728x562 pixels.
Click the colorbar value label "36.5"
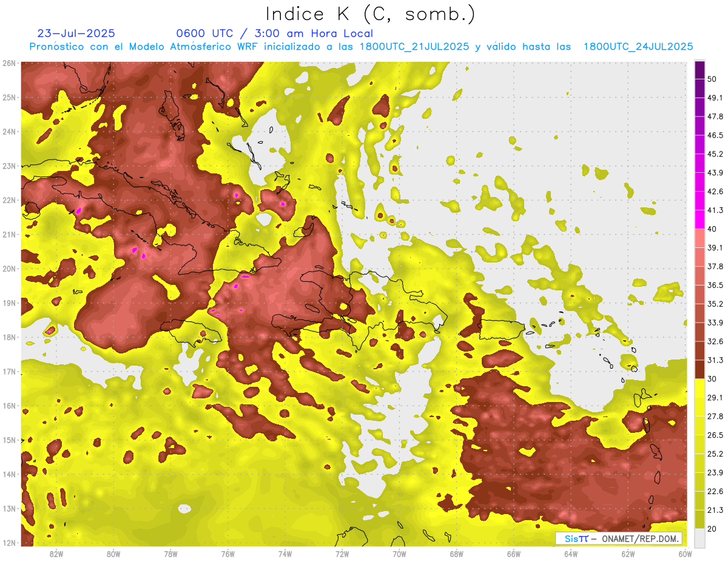(715, 285)
